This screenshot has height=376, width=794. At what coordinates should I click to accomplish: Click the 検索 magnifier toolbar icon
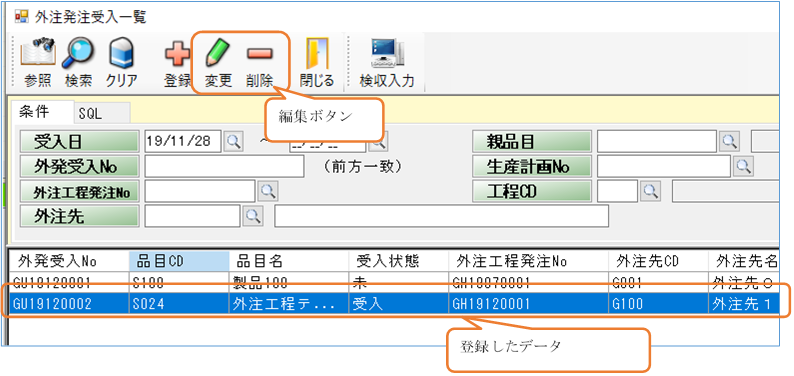[78, 53]
